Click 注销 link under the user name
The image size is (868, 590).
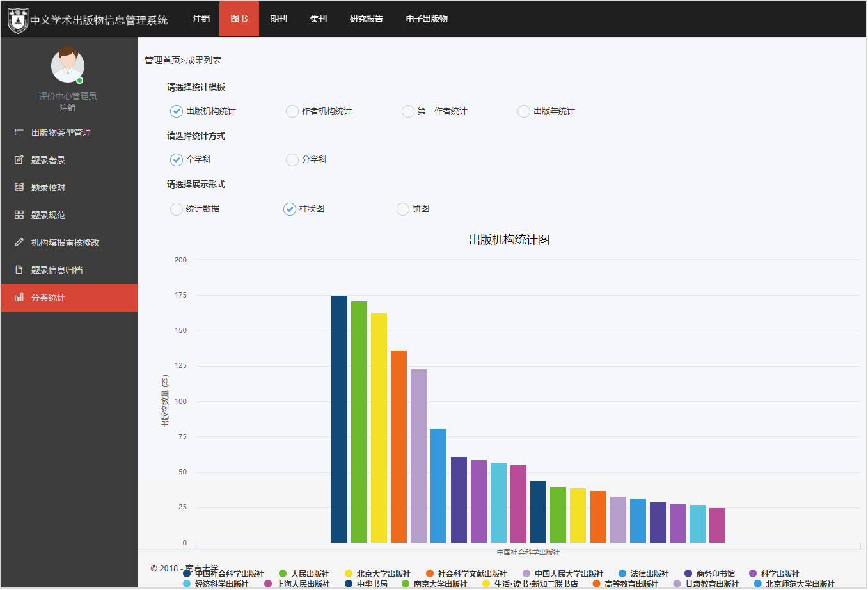[68, 108]
